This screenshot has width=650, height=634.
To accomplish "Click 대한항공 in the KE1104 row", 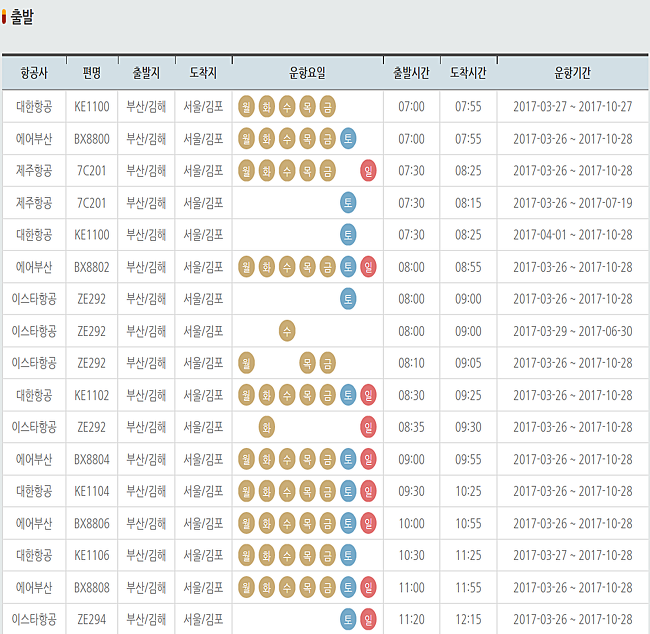I will 34,491.
